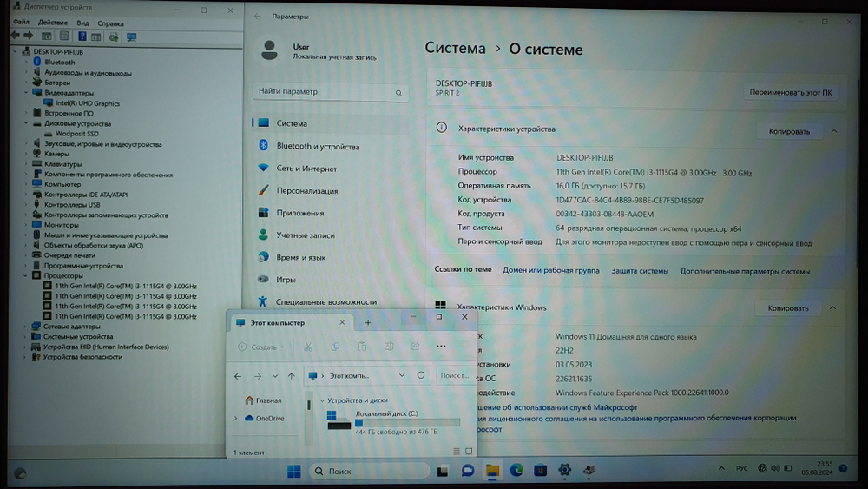Select Intel(R) UHD Graphics device

tap(87, 103)
